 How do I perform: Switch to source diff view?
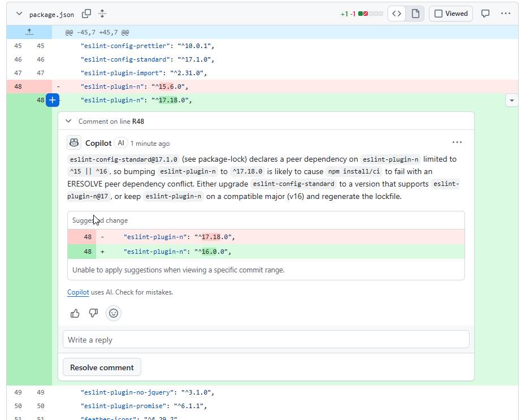click(397, 14)
